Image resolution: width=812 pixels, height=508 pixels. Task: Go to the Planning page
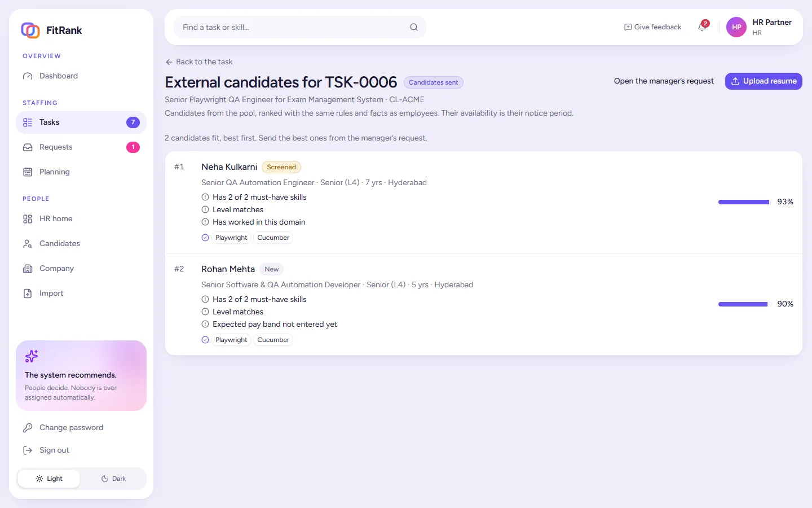pos(81,172)
